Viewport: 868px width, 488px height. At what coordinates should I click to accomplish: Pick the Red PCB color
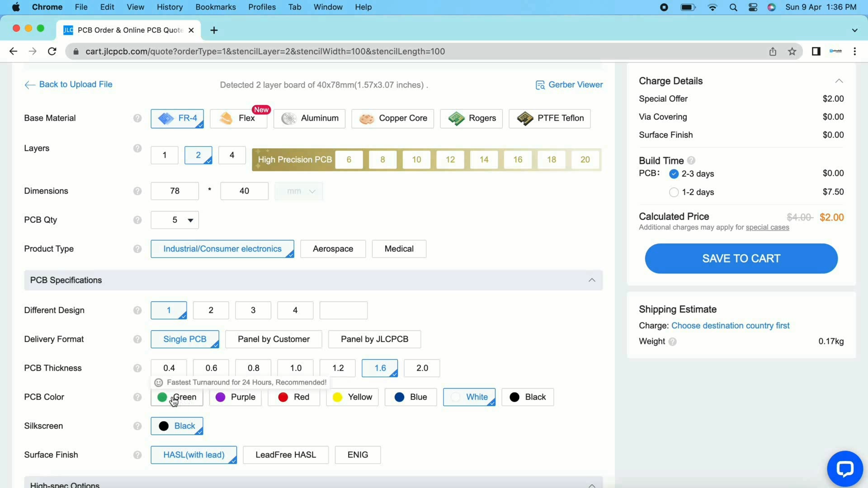(x=294, y=397)
